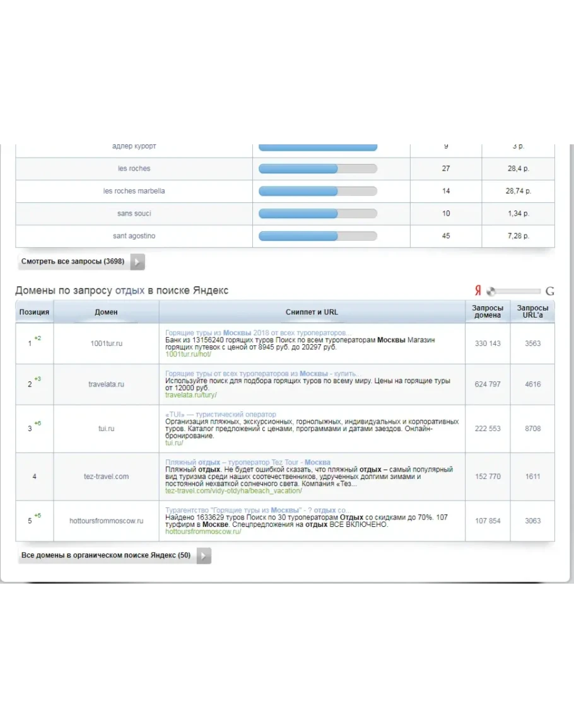Click arrow icon beside 'Все домены в органическом поиске'
The height and width of the screenshot is (728, 574).
204,556
